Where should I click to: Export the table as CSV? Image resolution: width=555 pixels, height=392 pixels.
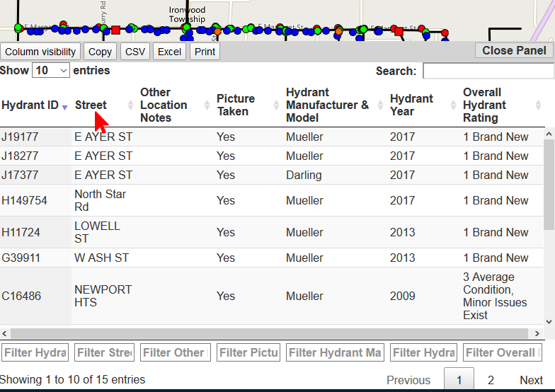135,52
